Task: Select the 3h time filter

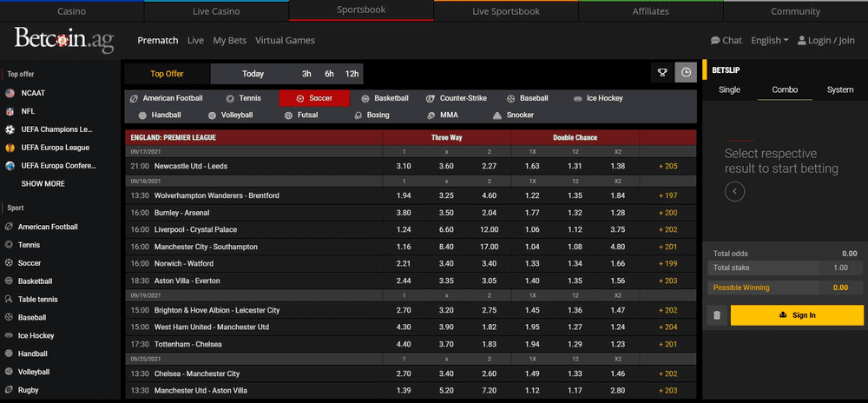Action: pyautogui.click(x=306, y=74)
